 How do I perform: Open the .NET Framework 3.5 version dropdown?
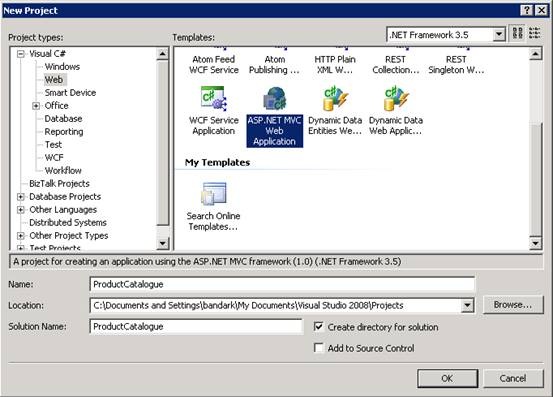point(499,35)
